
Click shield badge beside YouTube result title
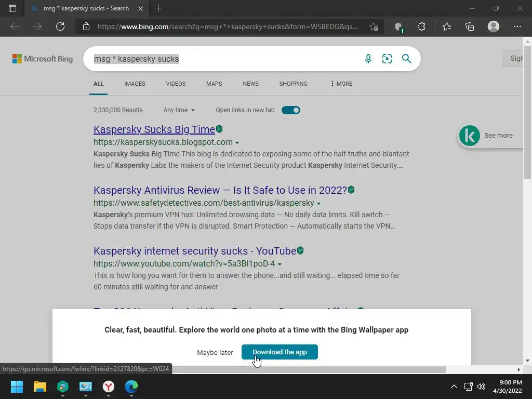(300, 250)
